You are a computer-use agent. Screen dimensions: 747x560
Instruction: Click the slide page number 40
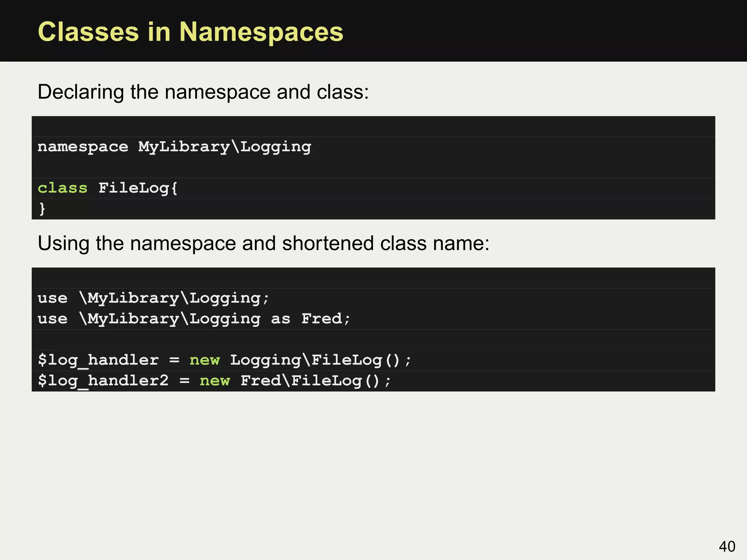tap(727, 547)
